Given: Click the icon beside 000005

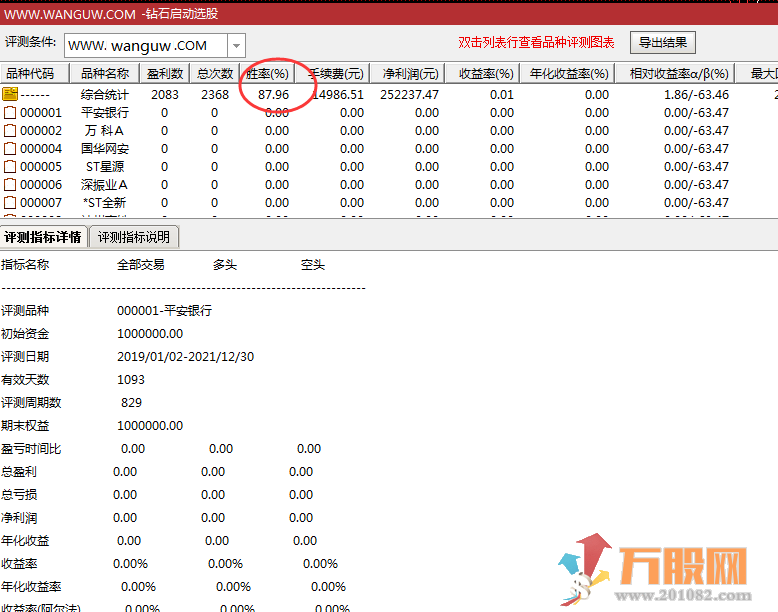Looking at the screenshot, I should pyautogui.click(x=10, y=167).
